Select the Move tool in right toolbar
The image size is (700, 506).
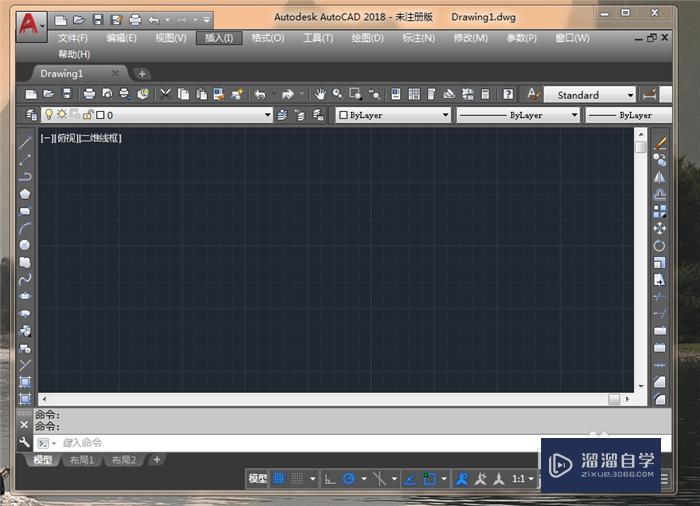[659, 228]
